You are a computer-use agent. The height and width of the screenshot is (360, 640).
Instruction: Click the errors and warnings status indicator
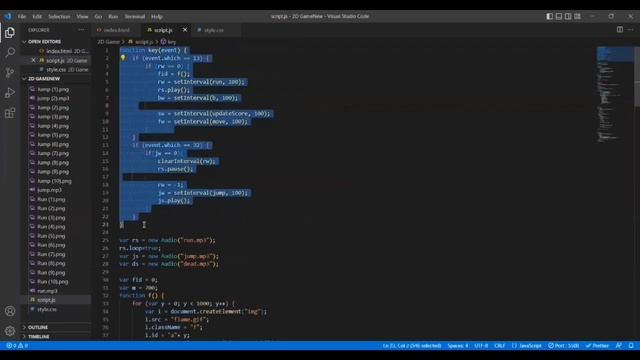[17, 346]
